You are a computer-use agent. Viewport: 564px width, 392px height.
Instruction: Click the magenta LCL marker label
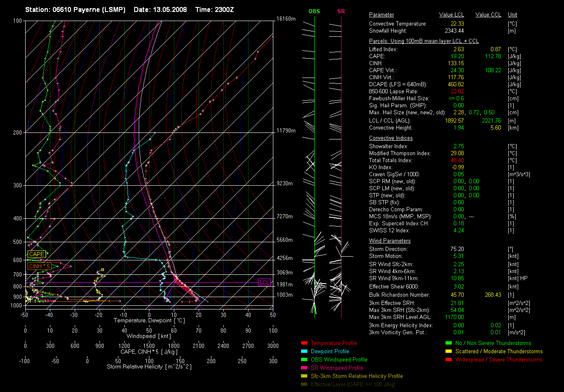click(264, 282)
